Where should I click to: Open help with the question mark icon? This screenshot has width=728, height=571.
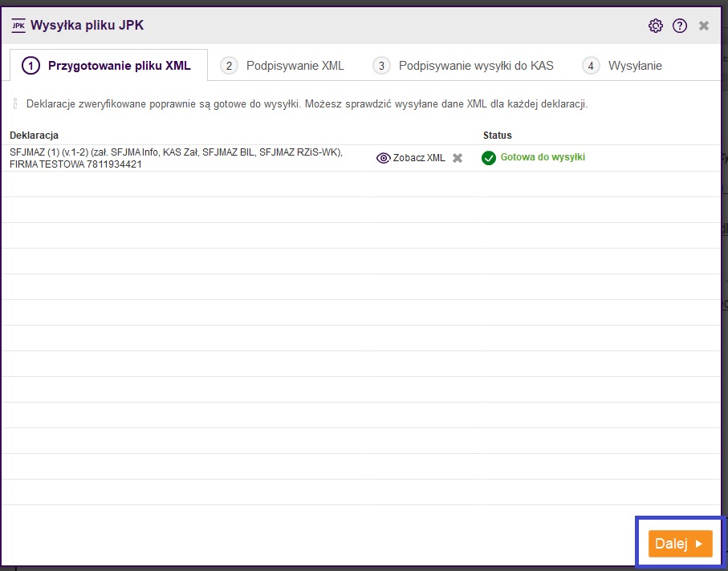pos(680,26)
